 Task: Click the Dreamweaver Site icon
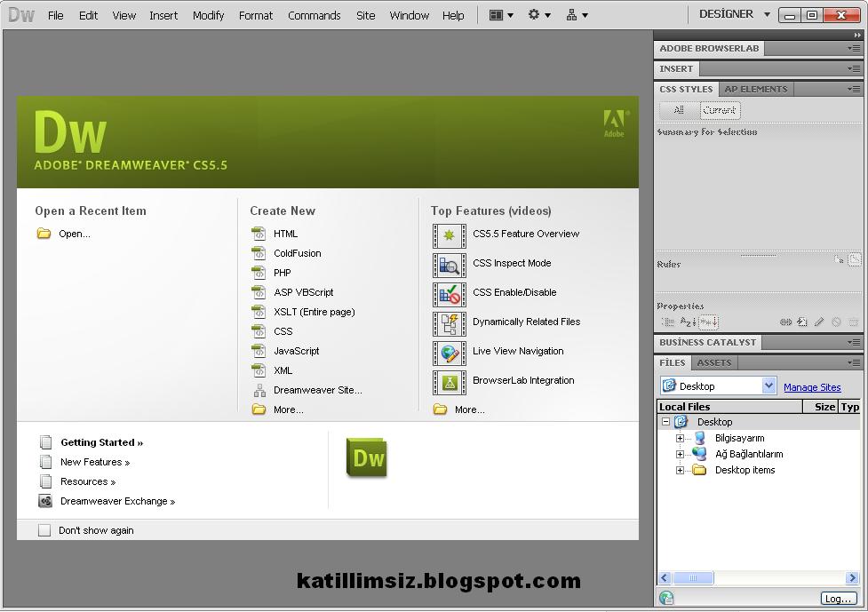pos(259,390)
